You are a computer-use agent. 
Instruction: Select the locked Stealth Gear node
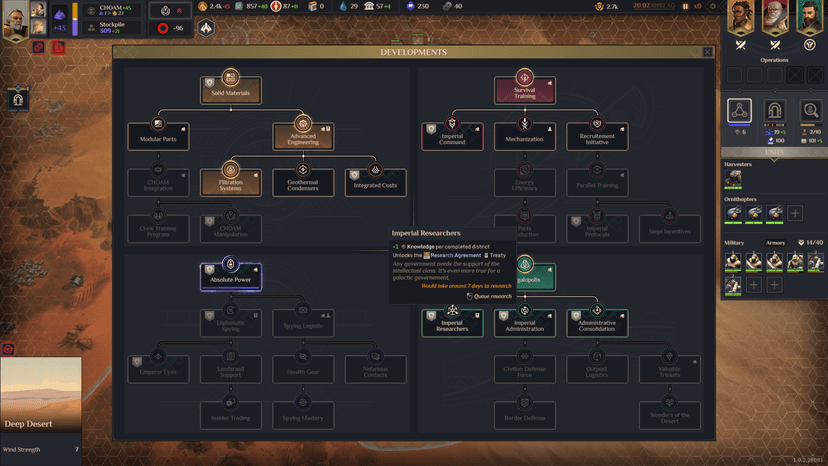[x=303, y=369]
